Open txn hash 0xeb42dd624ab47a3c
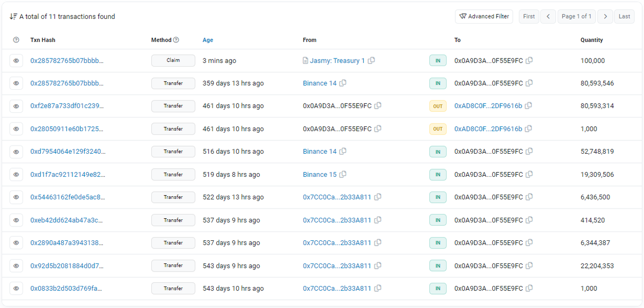The width and height of the screenshot is (644, 308). 67,220
